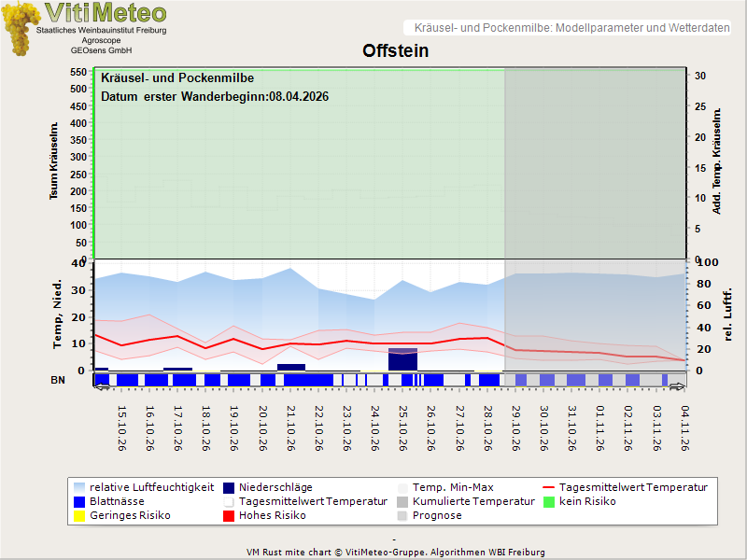Click the left timeline scroll arrow
The image size is (747, 560).
[x=103, y=386]
